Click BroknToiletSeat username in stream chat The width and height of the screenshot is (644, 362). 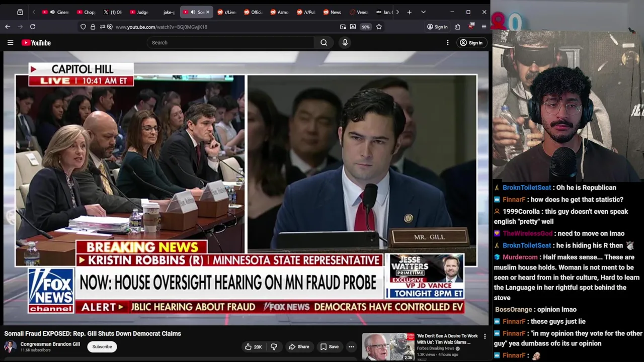pyautogui.click(x=527, y=188)
